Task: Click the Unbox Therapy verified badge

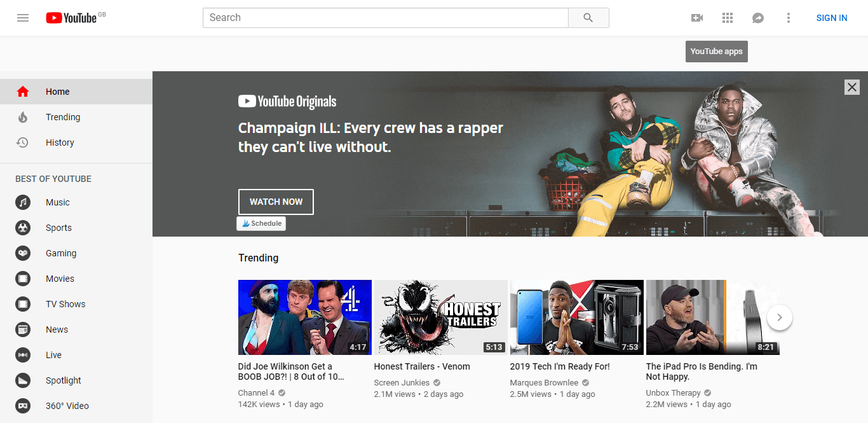Action: (x=708, y=393)
